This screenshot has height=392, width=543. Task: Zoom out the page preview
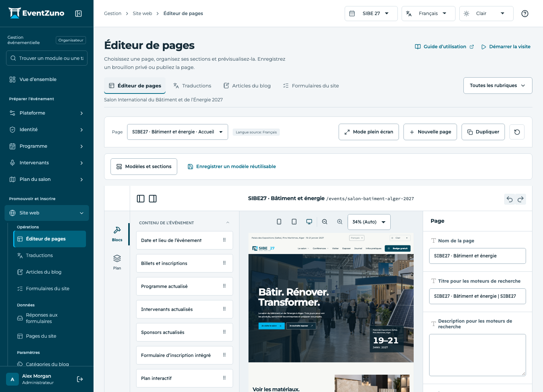[x=325, y=222]
